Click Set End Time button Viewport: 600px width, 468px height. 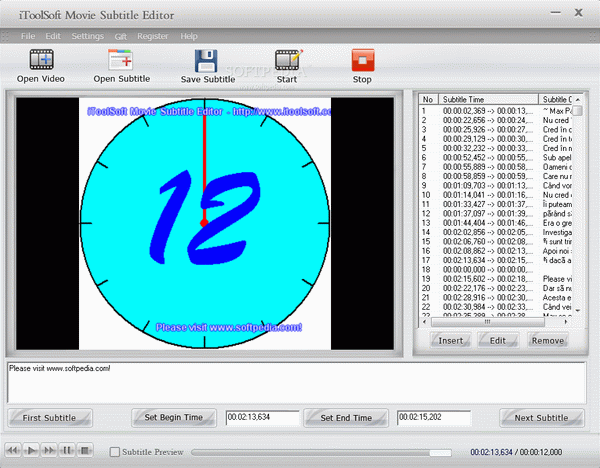(346, 417)
